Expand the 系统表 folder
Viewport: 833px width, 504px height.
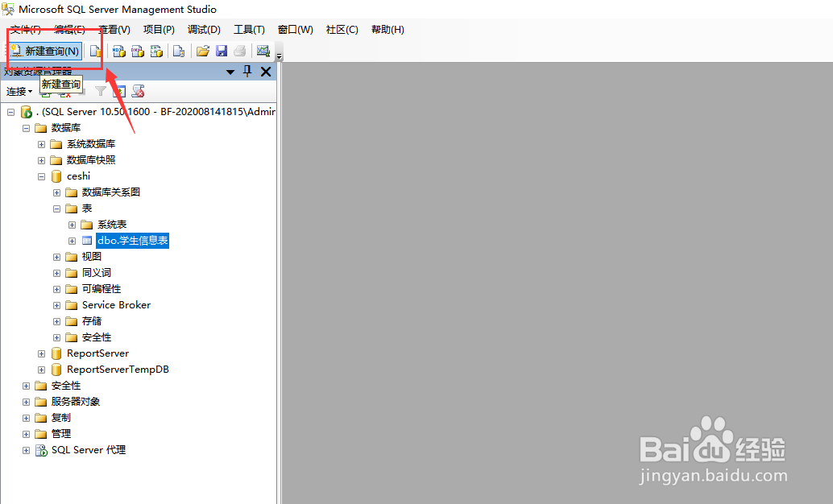(x=73, y=225)
